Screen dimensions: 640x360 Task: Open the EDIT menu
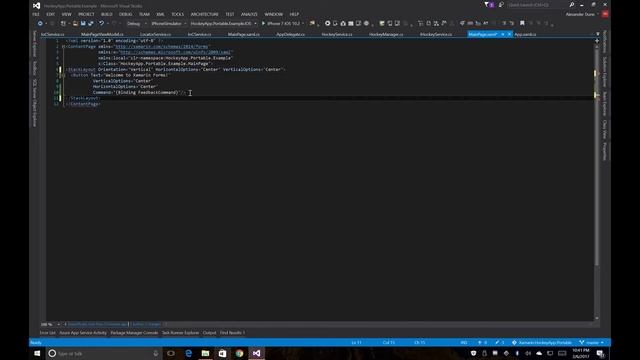(x=51, y=14)
